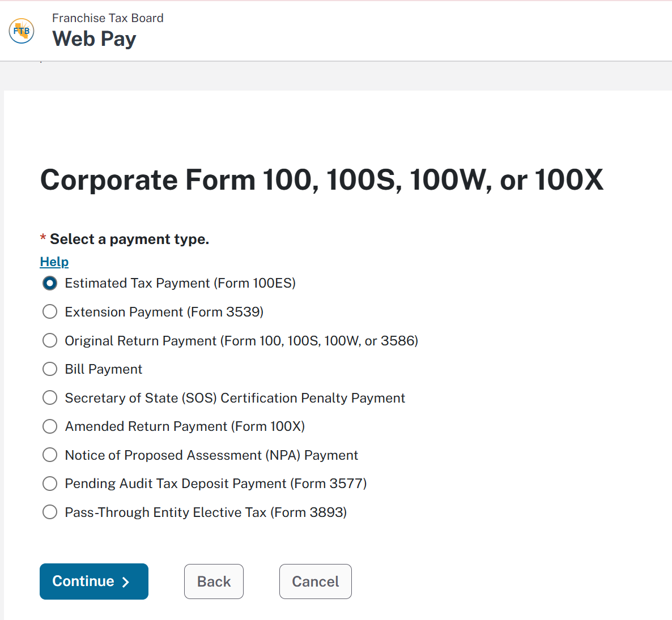Select the Original Return Payment radio
Screen dimensions: 672x620
point(50,340)
